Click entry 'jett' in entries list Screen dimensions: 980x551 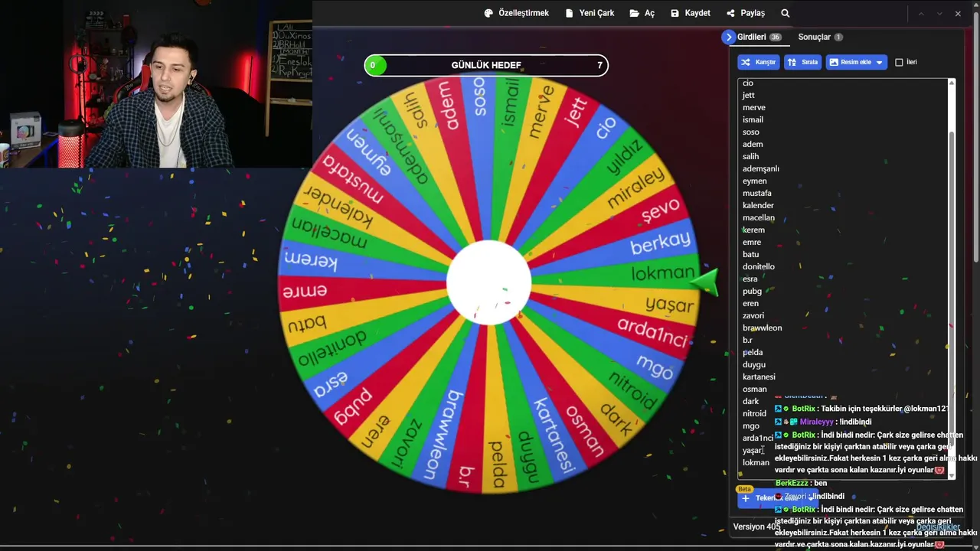pyautogui.click(x=748, y=95)
